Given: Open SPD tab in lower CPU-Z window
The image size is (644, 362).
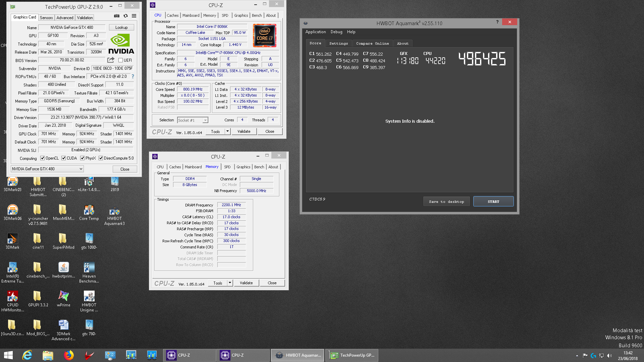Looking at the screenshot, I should click(x=227, y=167).
